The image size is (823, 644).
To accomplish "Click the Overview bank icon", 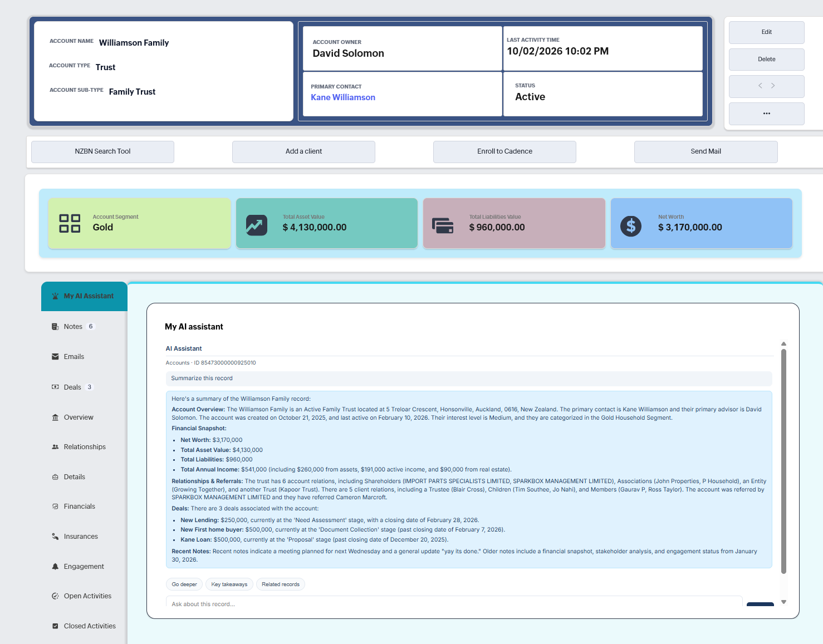I will [x=55, y=417].
